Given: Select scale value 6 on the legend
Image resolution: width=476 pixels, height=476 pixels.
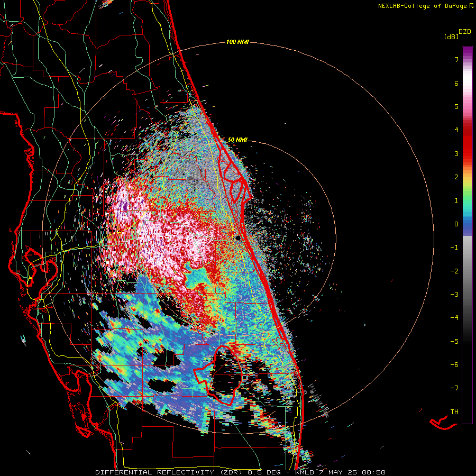Looking at the screenshot, I should 456,83.
